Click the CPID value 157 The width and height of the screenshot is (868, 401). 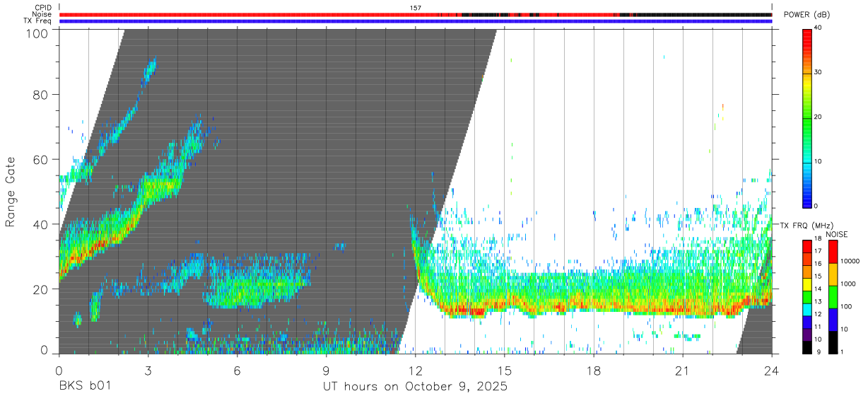tap(416, 8)
